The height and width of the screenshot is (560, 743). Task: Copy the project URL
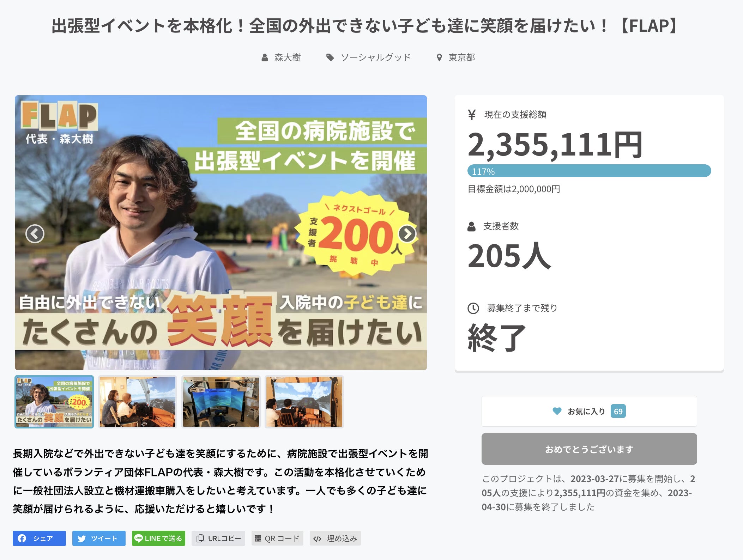click(x=218, y=538)
